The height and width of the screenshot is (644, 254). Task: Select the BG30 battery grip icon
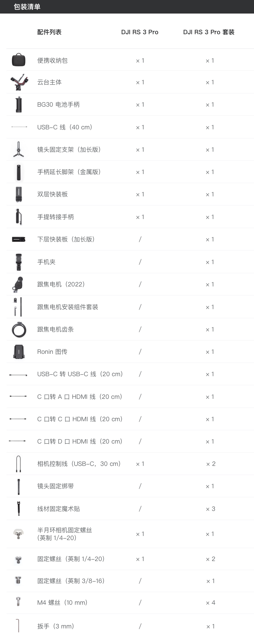(19, 104)
